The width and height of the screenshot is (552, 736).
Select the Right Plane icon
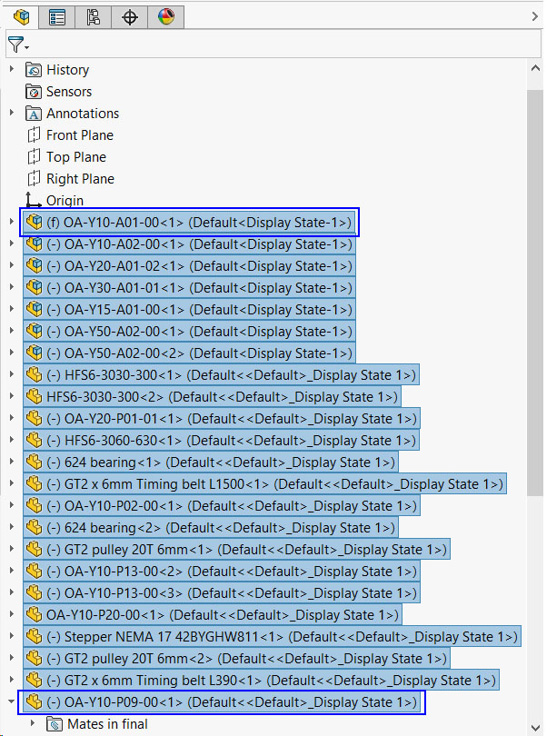33,178
